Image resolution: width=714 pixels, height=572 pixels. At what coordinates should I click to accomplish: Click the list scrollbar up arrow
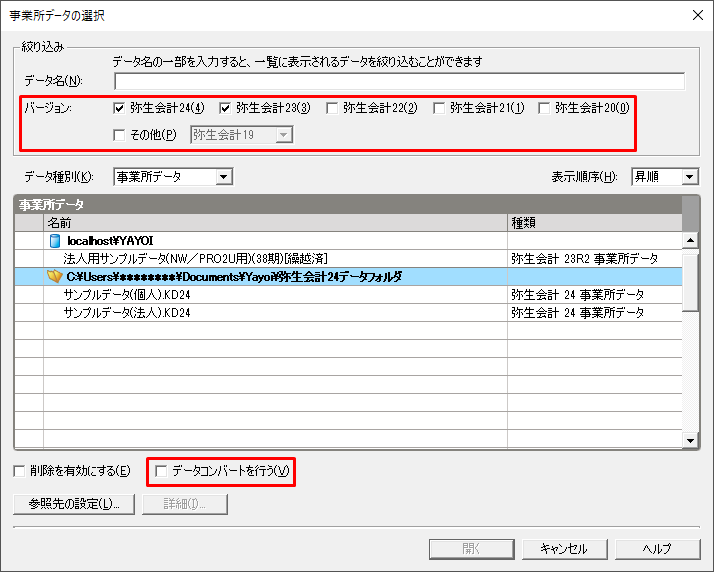pos(690,240)
